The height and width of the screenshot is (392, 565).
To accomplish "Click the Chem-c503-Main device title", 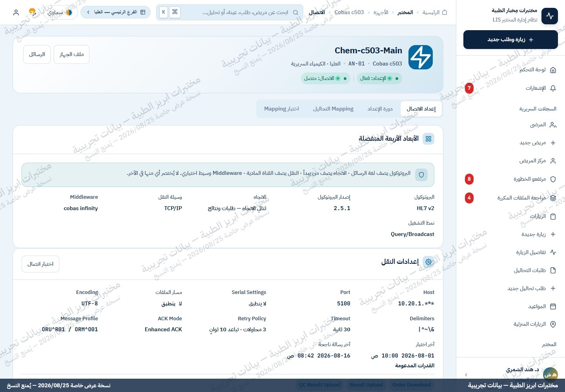I will pos(368,51).
